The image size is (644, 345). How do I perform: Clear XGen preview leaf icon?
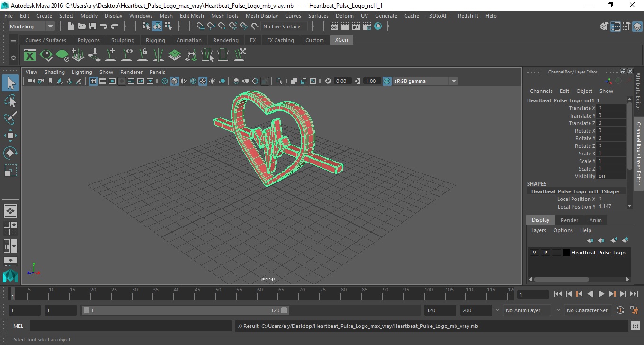[x=62, y=55]
